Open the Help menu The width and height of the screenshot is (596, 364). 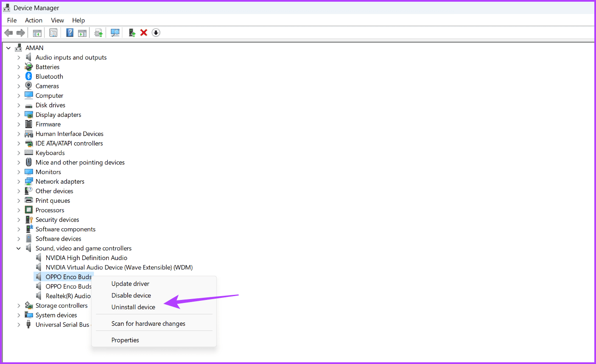click(78, 20)
